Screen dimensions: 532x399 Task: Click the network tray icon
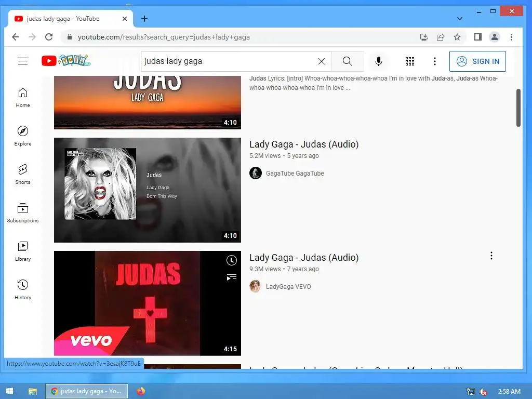tap(470, 392)
